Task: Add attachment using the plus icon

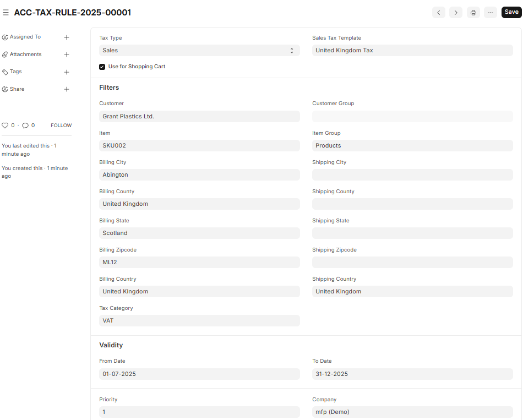Action: 67,54
